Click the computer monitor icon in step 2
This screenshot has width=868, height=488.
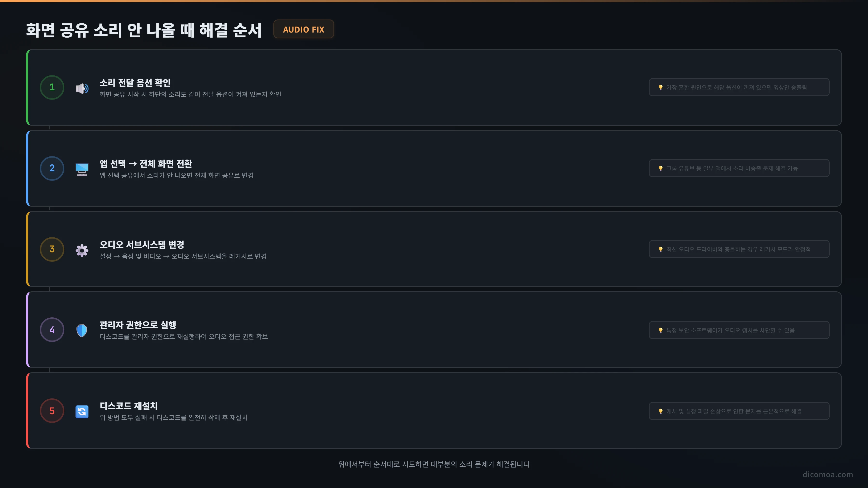[82, 169]
